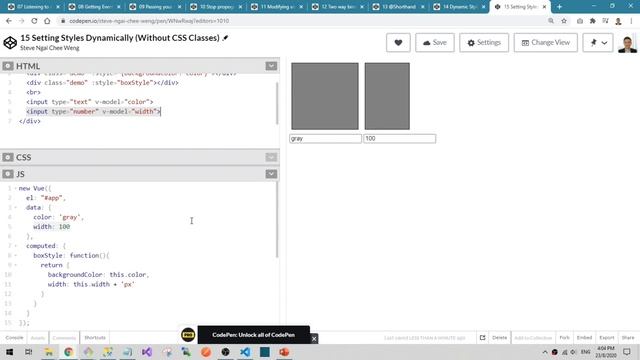Switch to 14 Dynamic Styles tab
Image resolution: width=640 pixels, height=360 pixels.
point(458,7)
